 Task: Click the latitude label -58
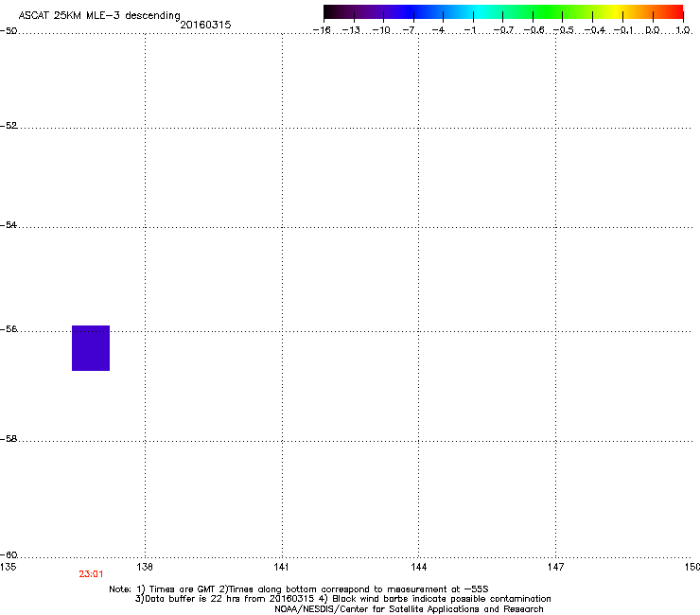pos(9,439)
